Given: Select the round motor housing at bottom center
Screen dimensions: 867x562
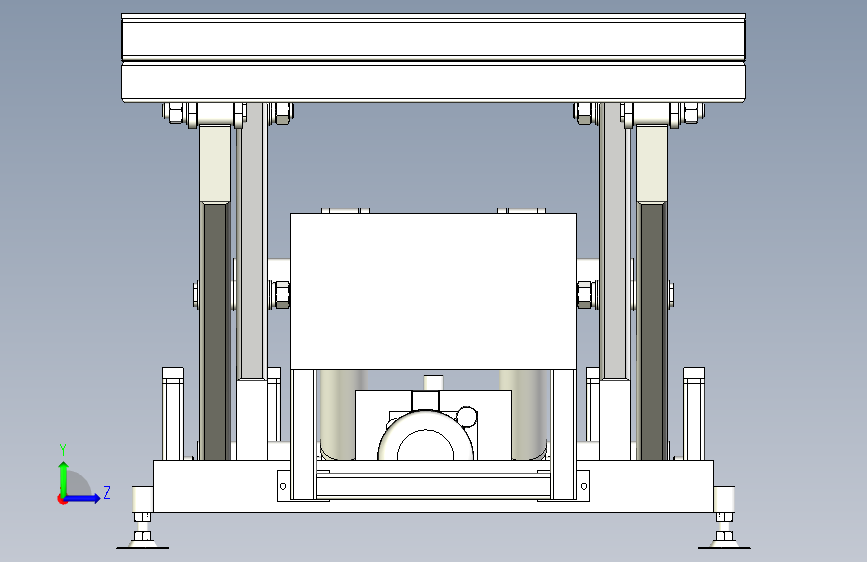Looking at the screenshot, I should 426,435.
